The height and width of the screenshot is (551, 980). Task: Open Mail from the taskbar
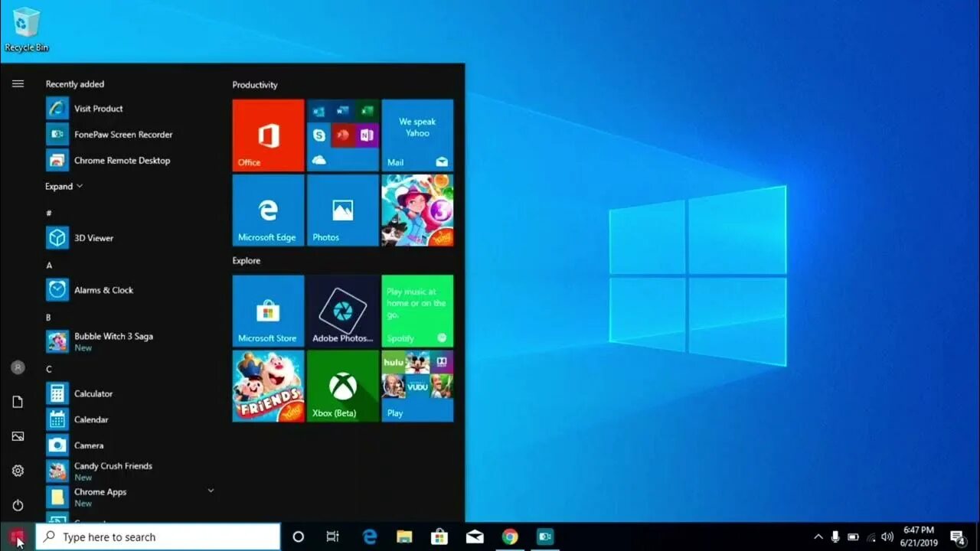tap(475, 537)
